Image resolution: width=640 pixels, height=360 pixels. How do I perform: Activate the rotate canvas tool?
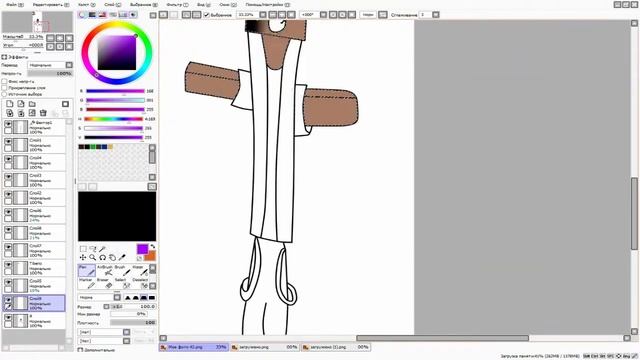102,258
